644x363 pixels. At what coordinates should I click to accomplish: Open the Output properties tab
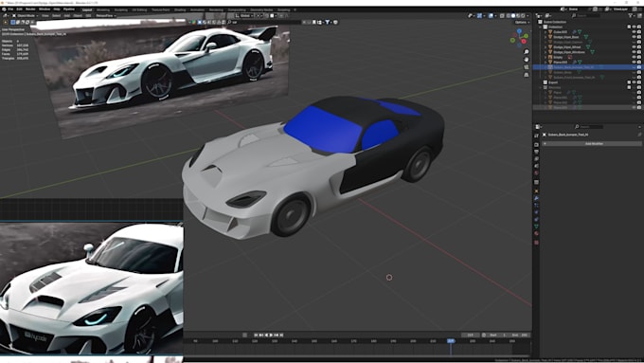coord(536,152)
